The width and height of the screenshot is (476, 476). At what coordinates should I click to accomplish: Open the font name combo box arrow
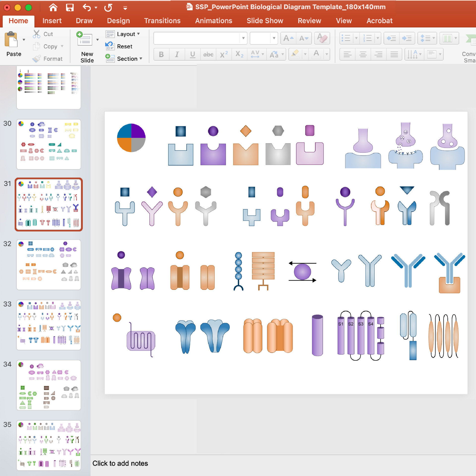coord(243,38)
